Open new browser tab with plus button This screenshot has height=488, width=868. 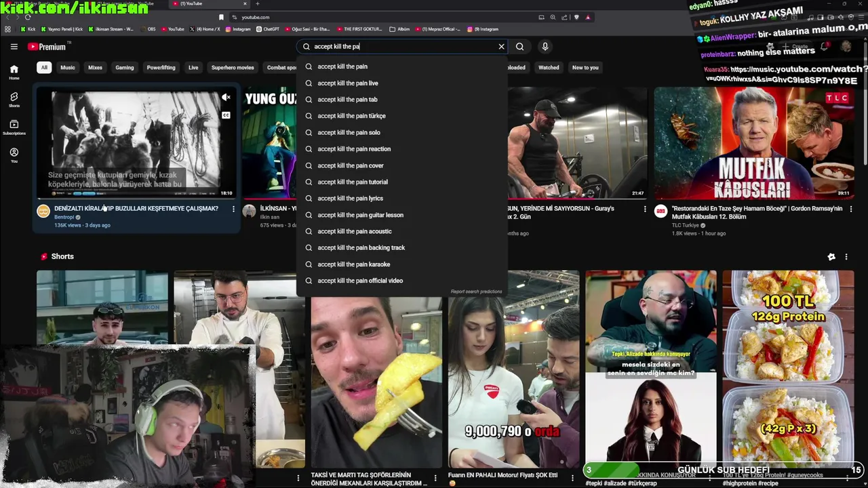257,4
